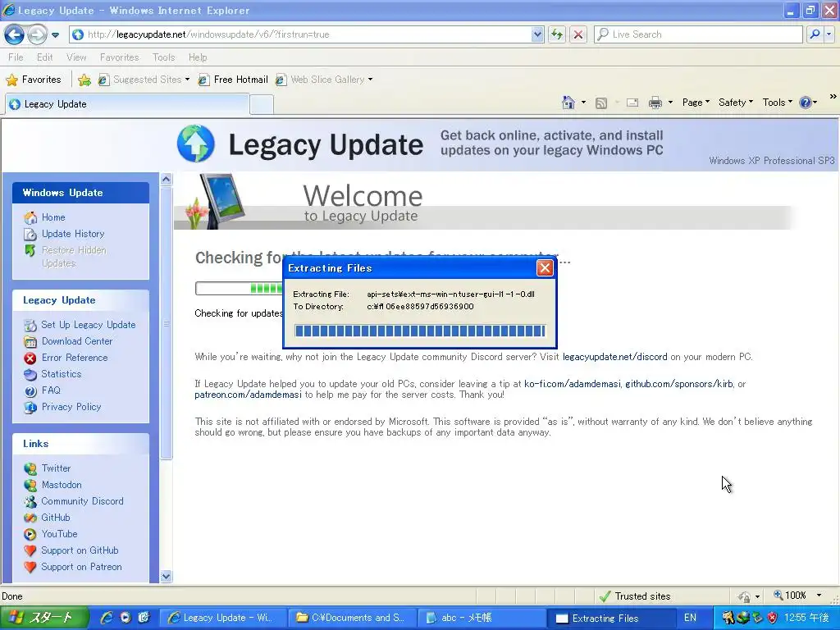Click the Community Discord people icon

coord(30,501)
